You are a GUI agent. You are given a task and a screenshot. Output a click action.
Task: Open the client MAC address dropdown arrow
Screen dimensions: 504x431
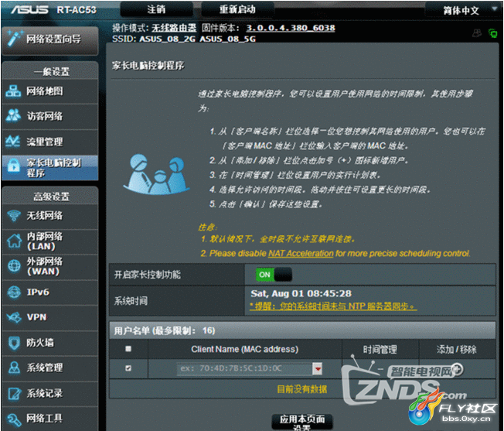pos(317,368)
